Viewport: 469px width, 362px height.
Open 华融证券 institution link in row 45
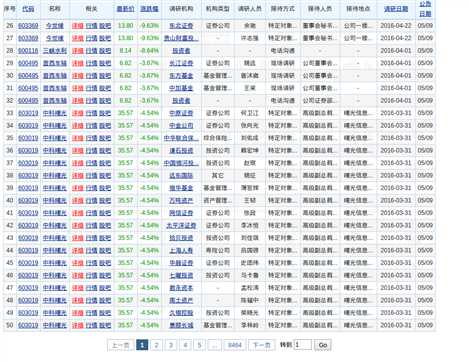181,263
